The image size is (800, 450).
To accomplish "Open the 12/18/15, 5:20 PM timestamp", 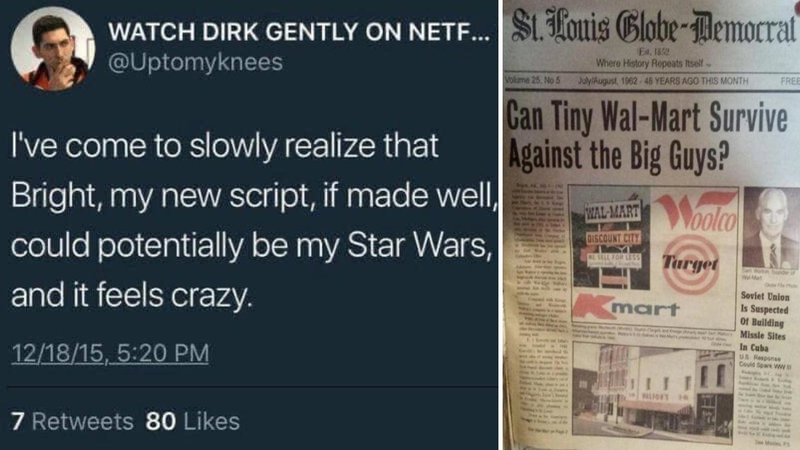I will 110,353.
